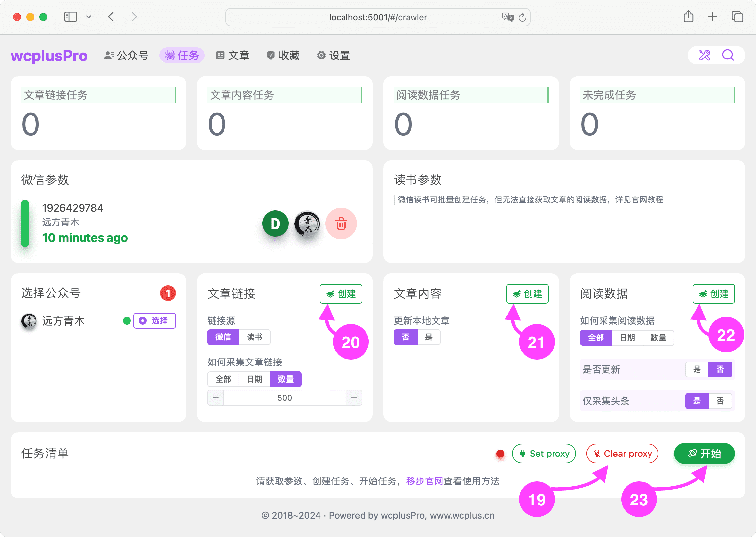Set 是否更新 to 是
Screen dimensions: 756x537
coord(697,369)
